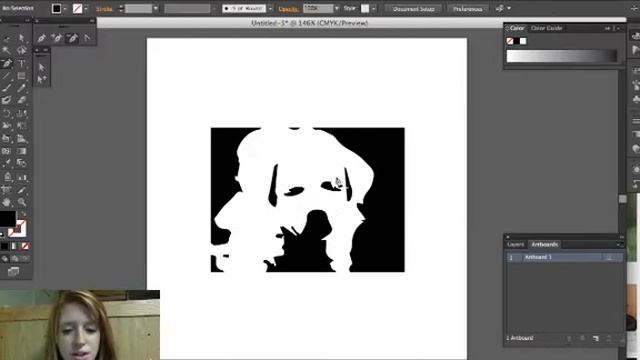Select the Lasso tool
The width and height of the screenshot is (640, 360).
tap(22, 50)
